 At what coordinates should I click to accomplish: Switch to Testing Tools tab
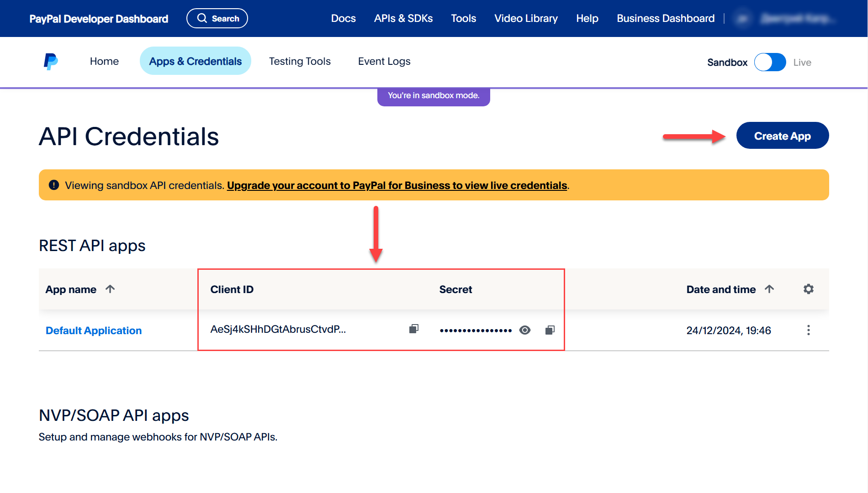[300, 61]
